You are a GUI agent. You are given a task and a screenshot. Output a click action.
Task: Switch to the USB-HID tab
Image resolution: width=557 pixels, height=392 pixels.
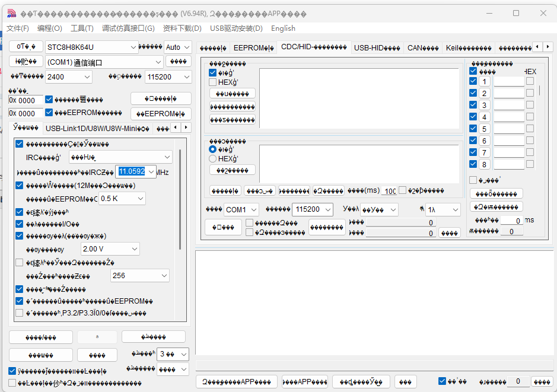point(377,47)
